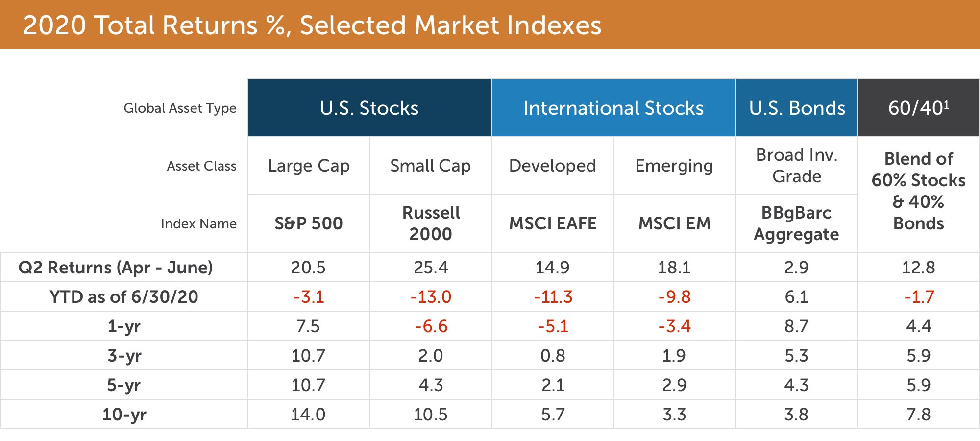Click the U.S. Stocks header cell

click(x=369, y=108)
